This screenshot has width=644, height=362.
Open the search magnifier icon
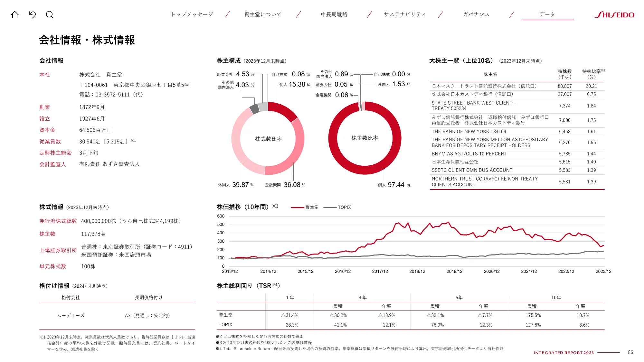(x=50, y=14)
